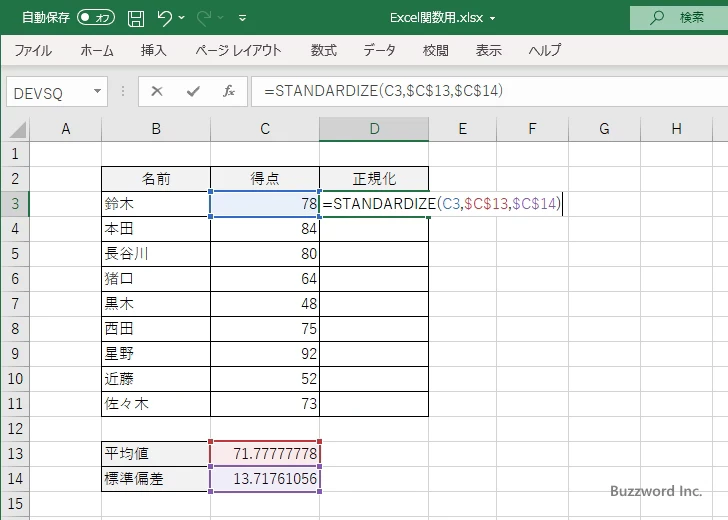Click the 正規化 header cell

(x=374, y=179)
